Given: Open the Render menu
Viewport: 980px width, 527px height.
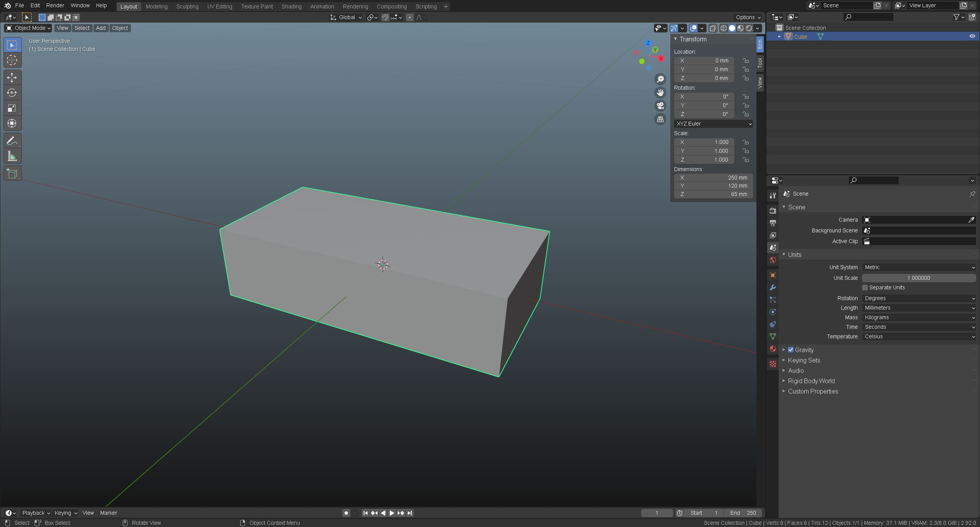Looking at the screenshot, I should 55,5.
